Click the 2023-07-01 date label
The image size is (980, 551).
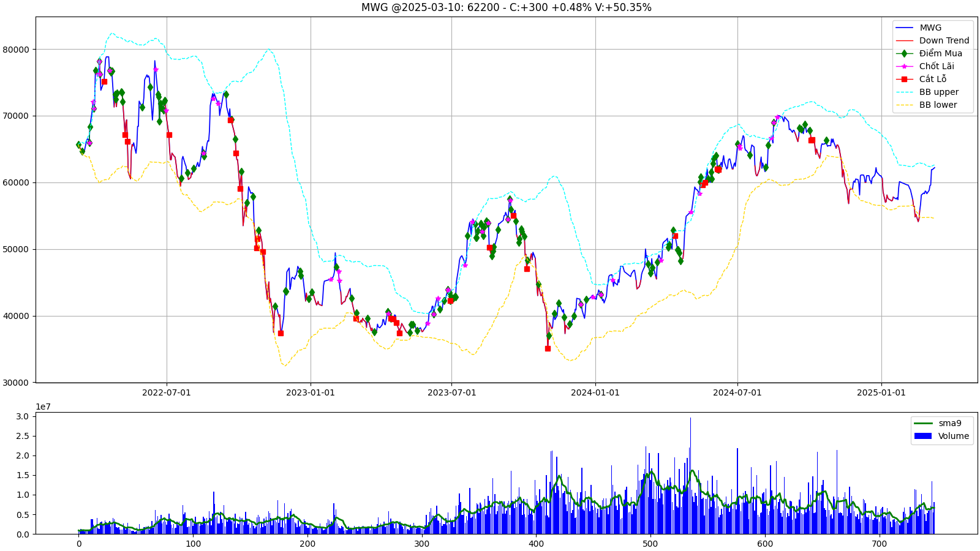coord(451,392)
